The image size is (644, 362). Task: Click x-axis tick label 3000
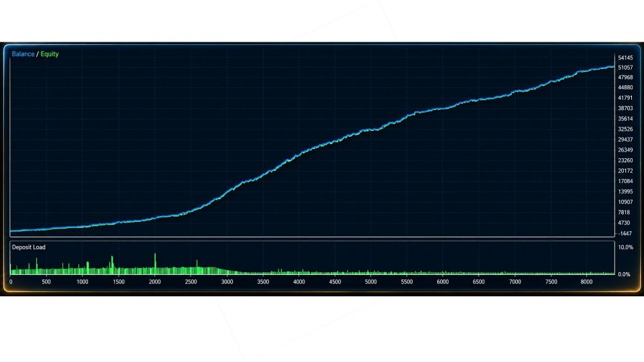point(227,282)
